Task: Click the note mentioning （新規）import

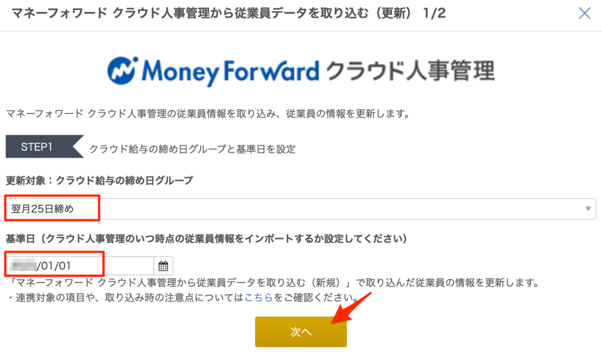Action: click(x=272, y=283)
